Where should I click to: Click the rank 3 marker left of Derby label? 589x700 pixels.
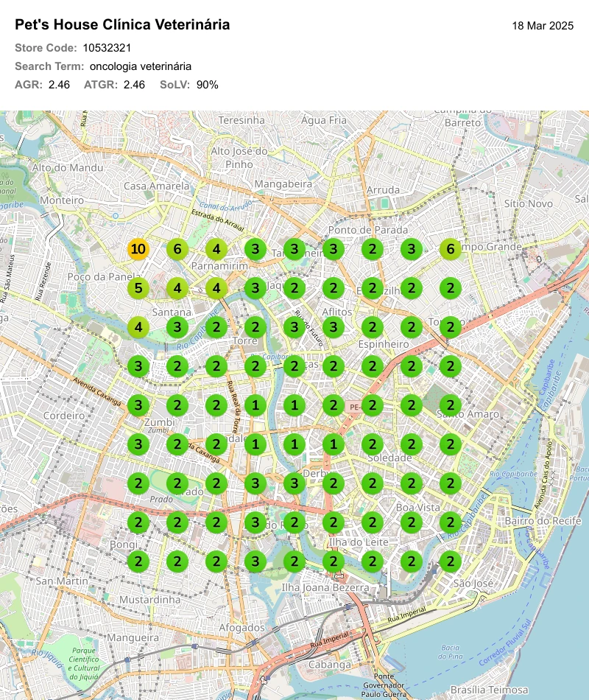294,483
